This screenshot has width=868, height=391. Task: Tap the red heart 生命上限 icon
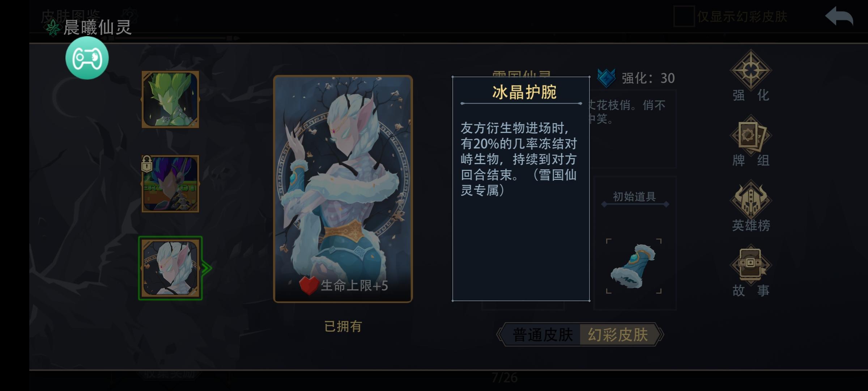(x=309, y=285)
